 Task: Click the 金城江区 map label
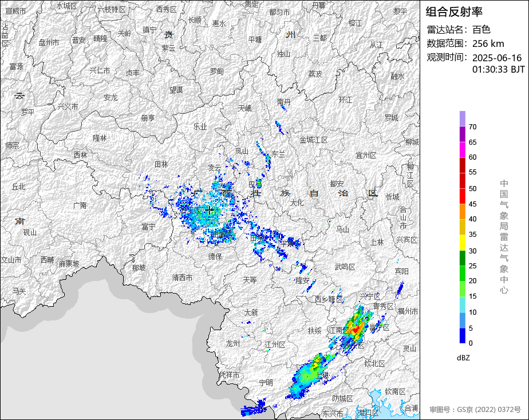coord(314,140)
